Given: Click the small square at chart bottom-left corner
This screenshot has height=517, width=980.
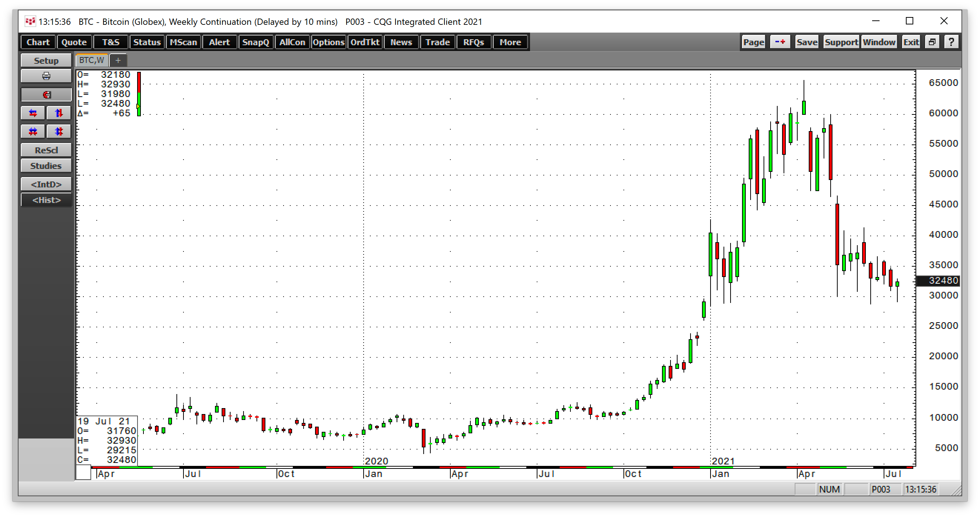Looking at the screenshot, I should click(x=83, y=473).
